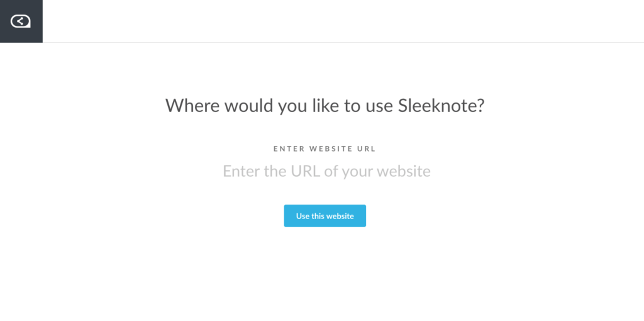Click the 'Where would you like to use Sleeknote?' heading

(325, 106)
